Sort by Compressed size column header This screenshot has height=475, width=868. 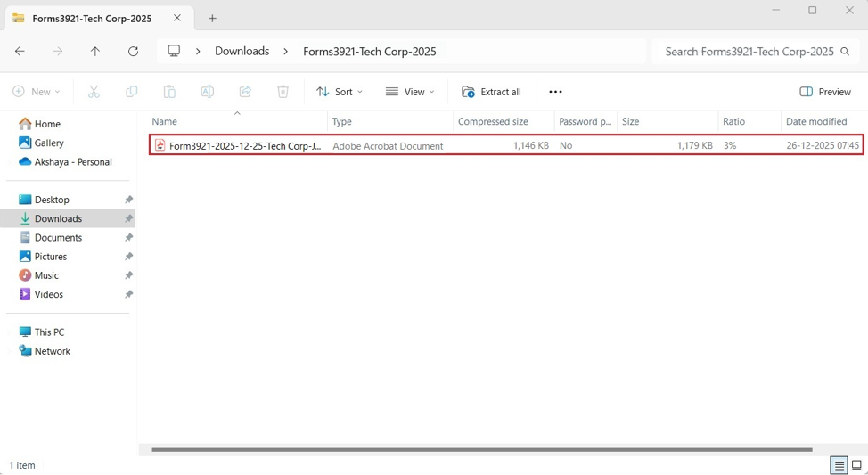[x=504, y=121]
